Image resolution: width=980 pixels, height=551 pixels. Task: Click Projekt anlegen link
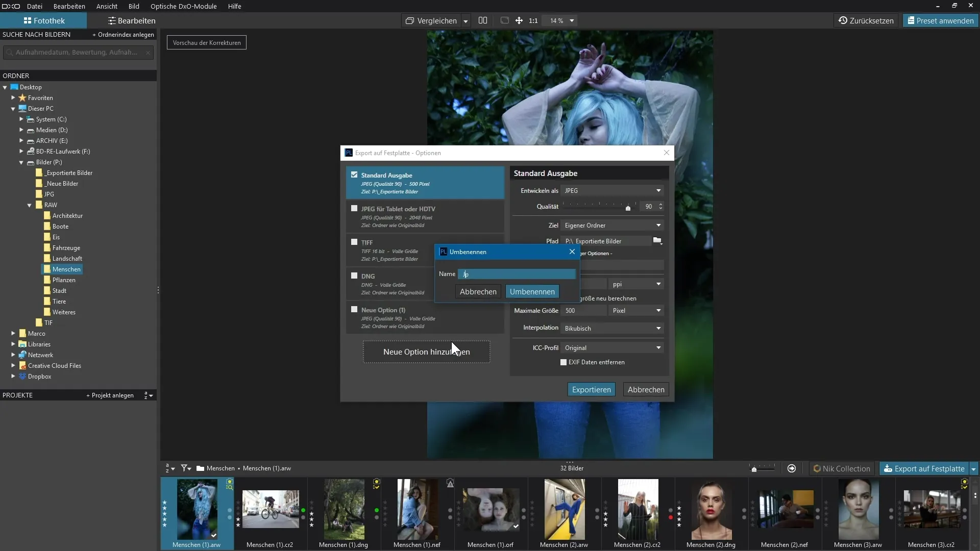tap(110, 395)
